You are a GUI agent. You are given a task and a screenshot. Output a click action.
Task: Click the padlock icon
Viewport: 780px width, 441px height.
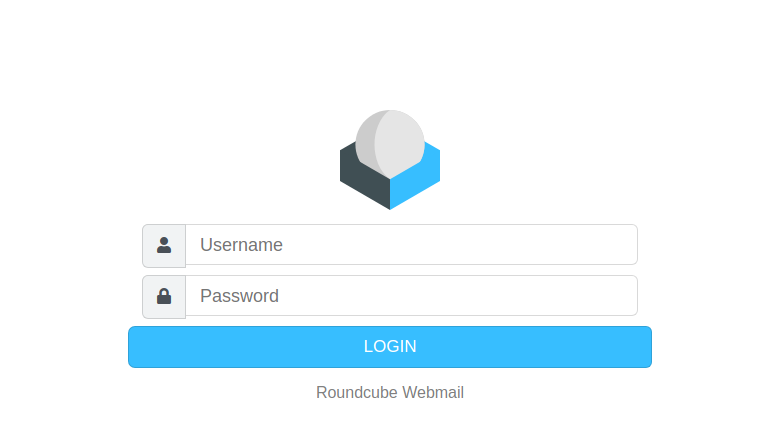[164, 296]
